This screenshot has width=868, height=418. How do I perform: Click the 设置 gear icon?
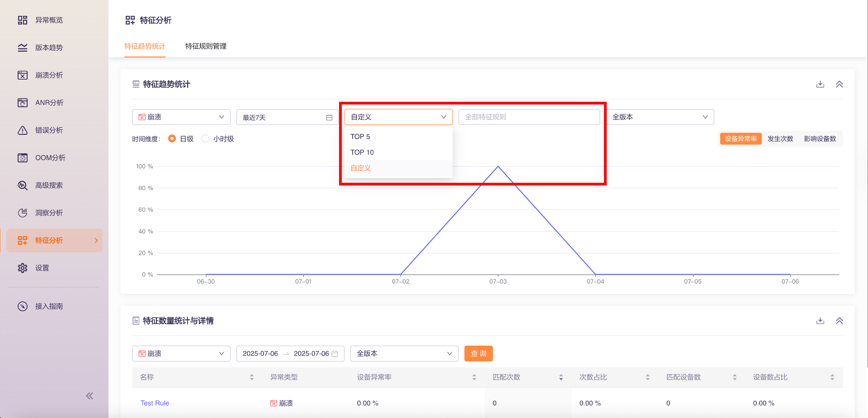point(23,268)
